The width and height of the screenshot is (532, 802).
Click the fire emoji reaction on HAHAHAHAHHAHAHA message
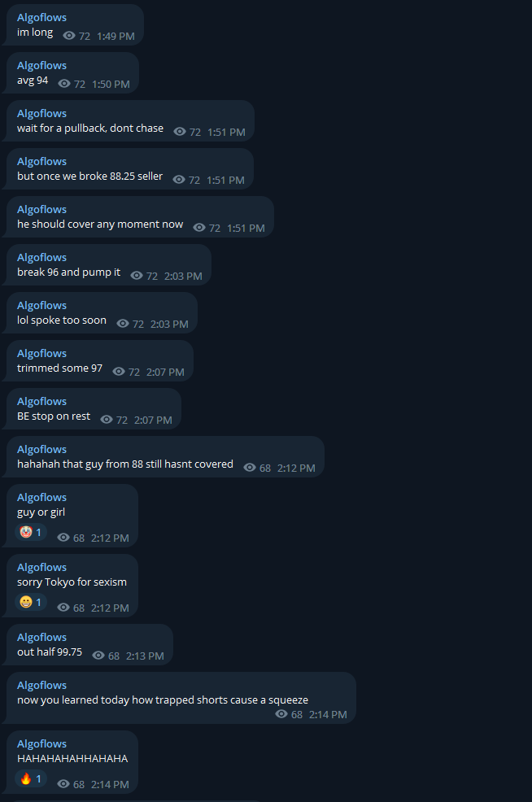click(31, 778)
